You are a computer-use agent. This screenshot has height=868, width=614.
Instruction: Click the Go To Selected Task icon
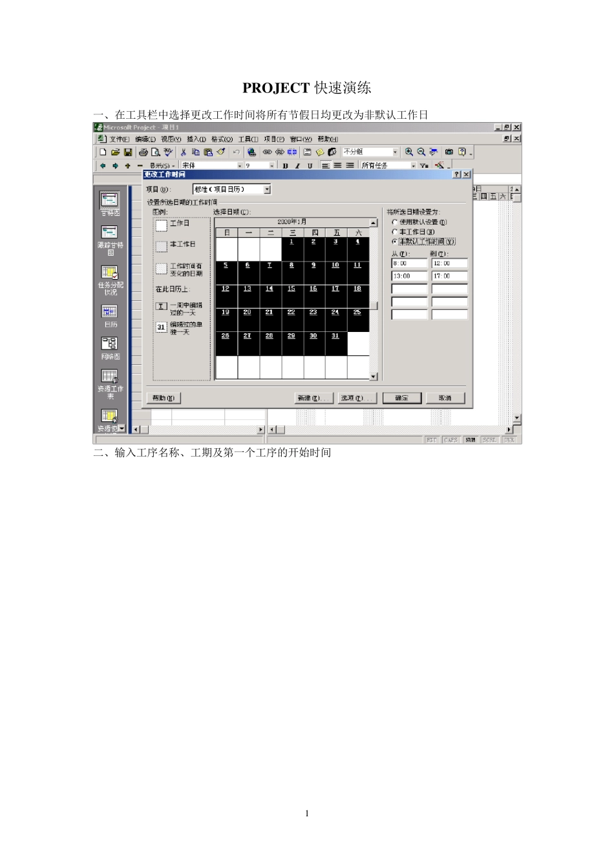(434, 152)
